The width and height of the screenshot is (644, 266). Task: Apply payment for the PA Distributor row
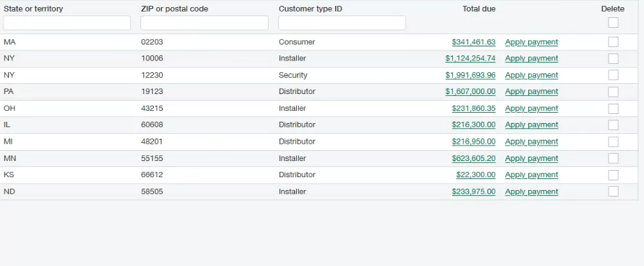[x=531, y=91]
